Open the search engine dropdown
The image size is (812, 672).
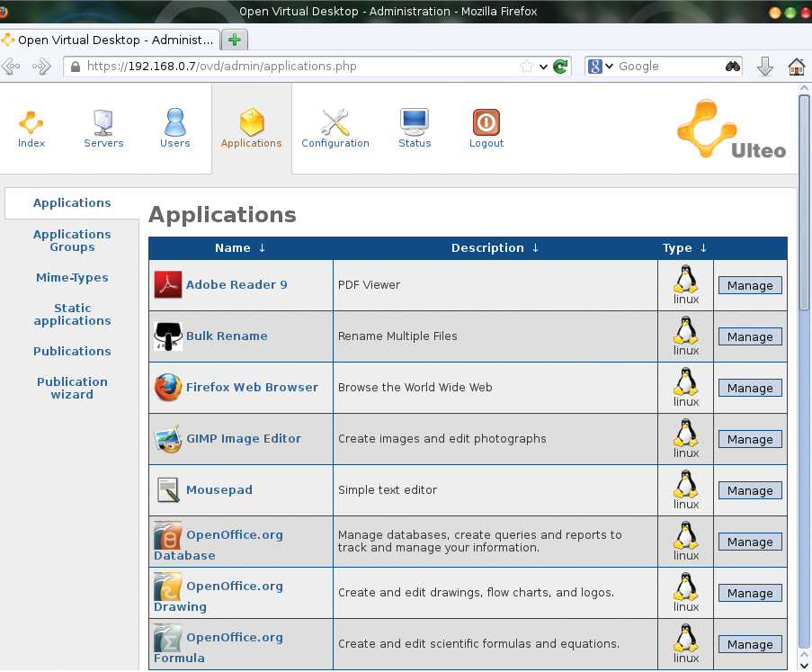[x=602, y=67]
